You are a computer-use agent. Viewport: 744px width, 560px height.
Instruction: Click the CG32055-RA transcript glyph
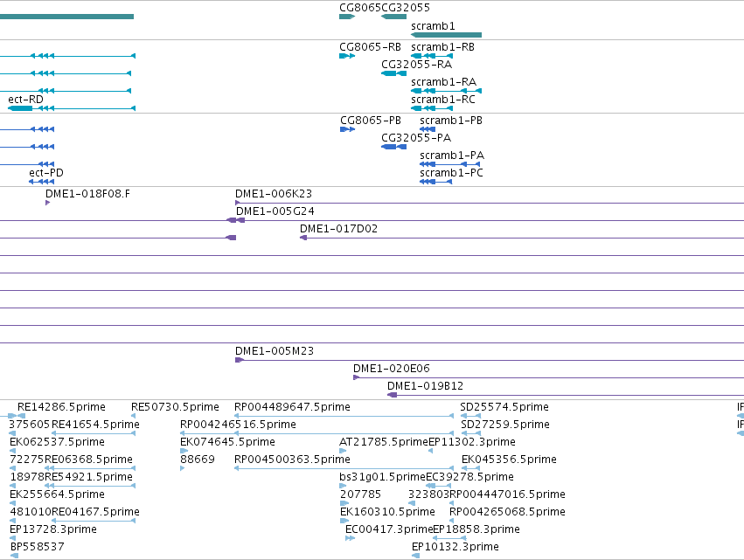pyautogui.click(x=393, y=73)
